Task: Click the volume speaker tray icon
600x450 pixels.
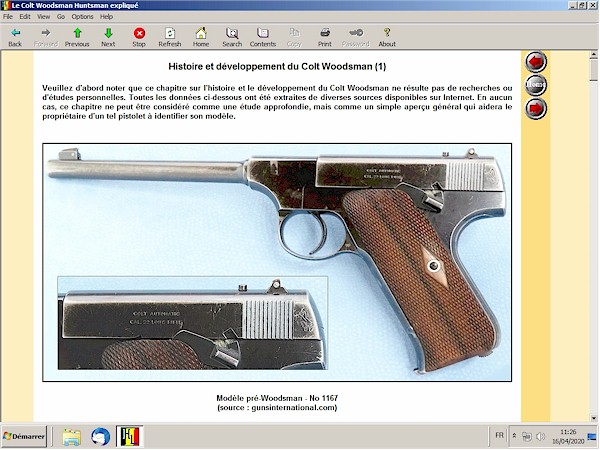Action: 541,436
